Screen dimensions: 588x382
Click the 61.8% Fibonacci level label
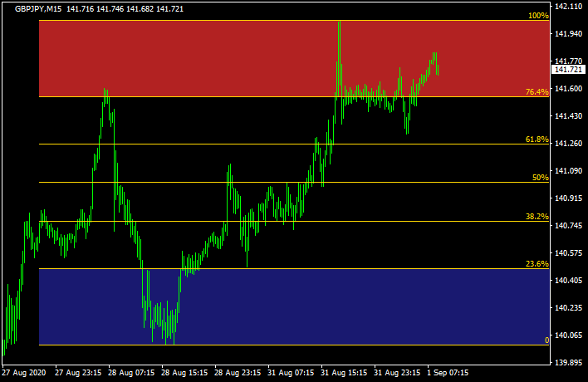tap(537, 140)
